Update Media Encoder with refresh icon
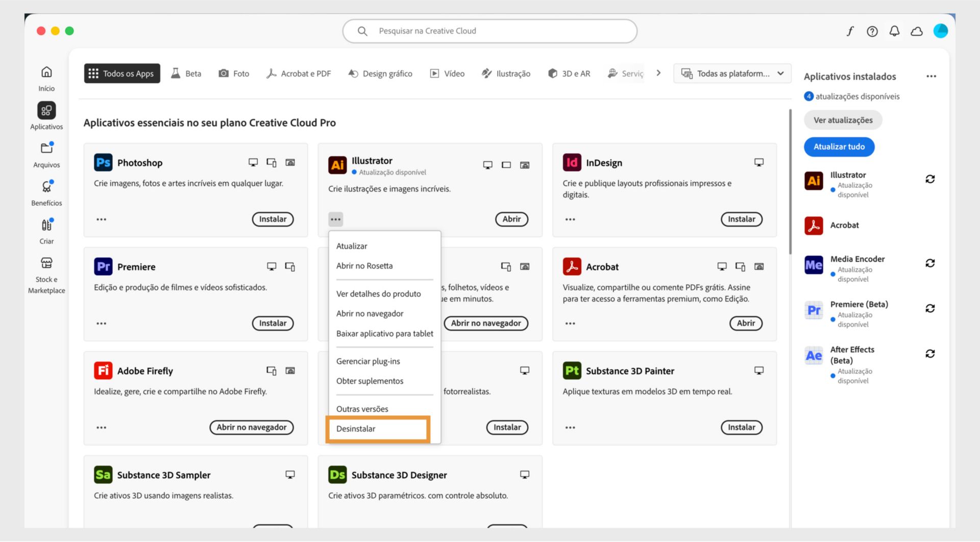Screen dimensions: 980x542 930,263
